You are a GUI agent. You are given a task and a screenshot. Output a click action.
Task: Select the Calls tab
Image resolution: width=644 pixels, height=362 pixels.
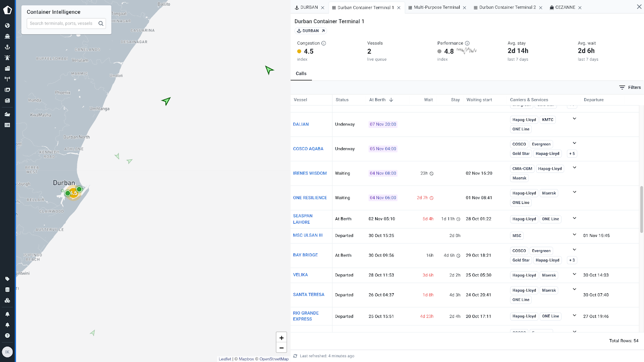pyautogui.click(x=301, y=74)
